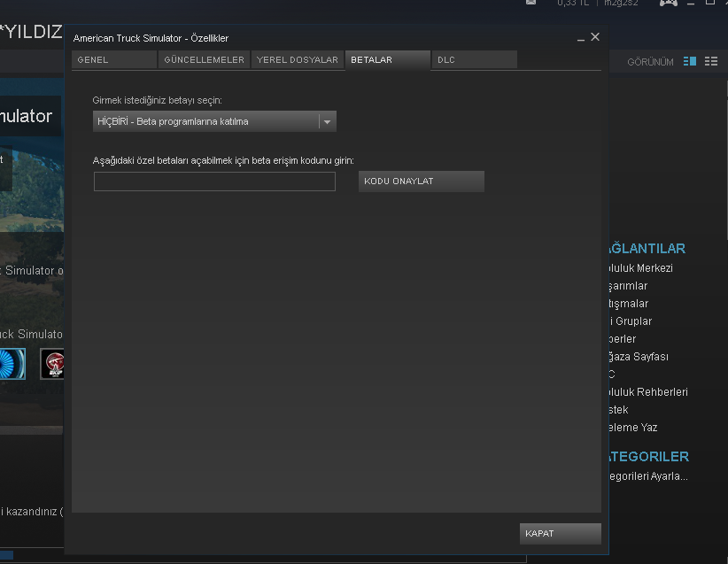Click the BETALAR tab
Viewport: 728px width, 564px height.
388,60
